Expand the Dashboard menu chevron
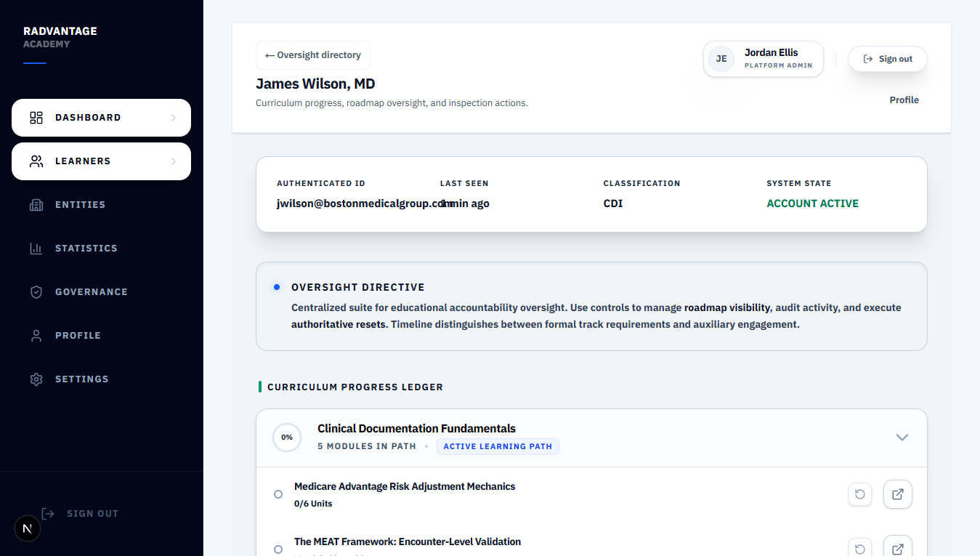Screen dimensions: 980x556 click(173, 118)
